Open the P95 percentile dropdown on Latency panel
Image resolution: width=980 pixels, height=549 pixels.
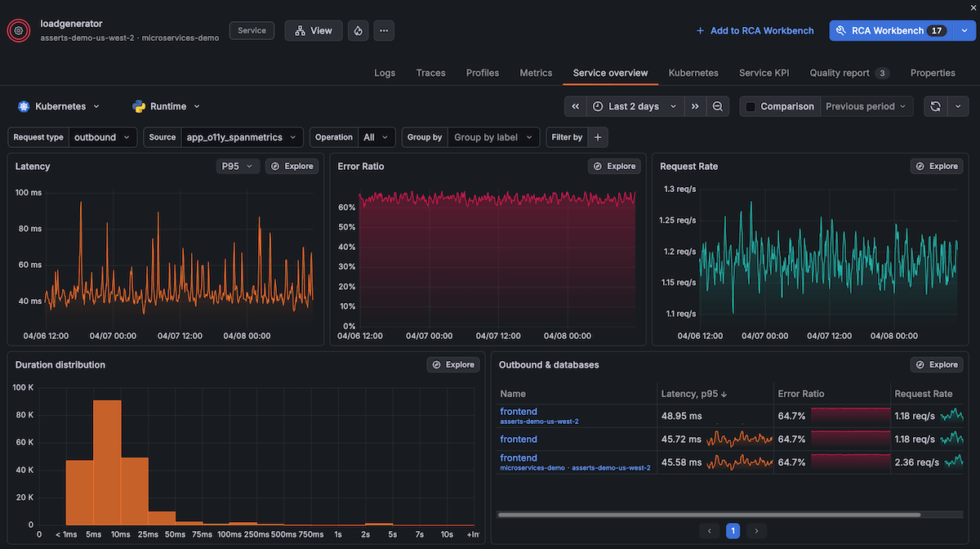click(237, 166)
